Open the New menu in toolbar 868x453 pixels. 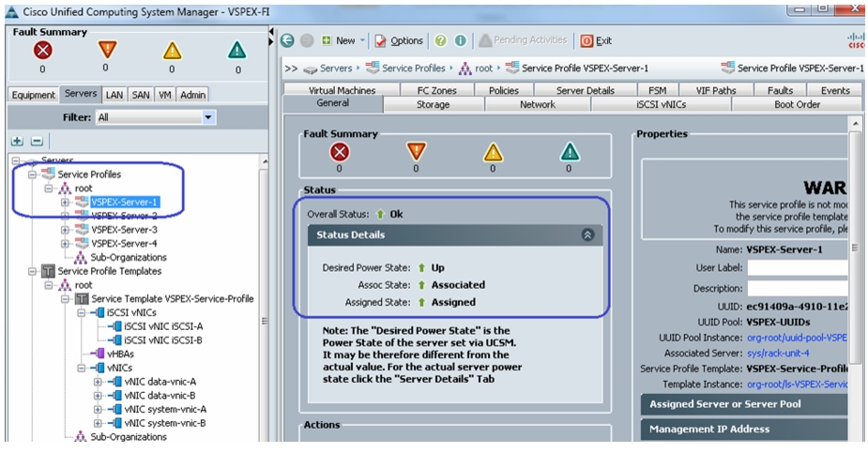(340, 40)
